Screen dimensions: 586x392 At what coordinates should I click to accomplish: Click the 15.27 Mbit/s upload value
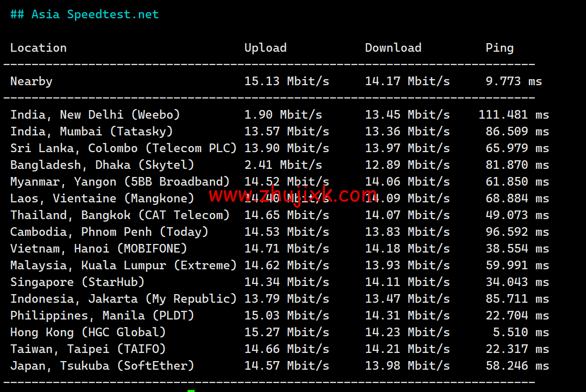pyautogui.click(x=286, y=333)
